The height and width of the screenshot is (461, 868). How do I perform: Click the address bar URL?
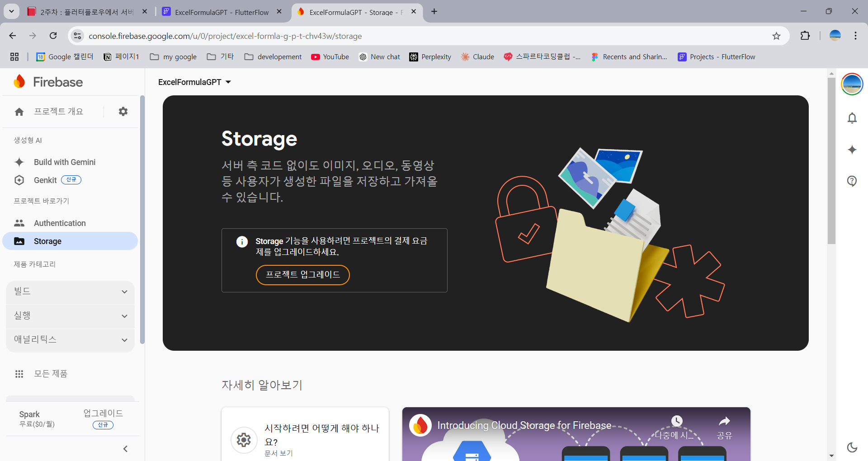(225, 36)
